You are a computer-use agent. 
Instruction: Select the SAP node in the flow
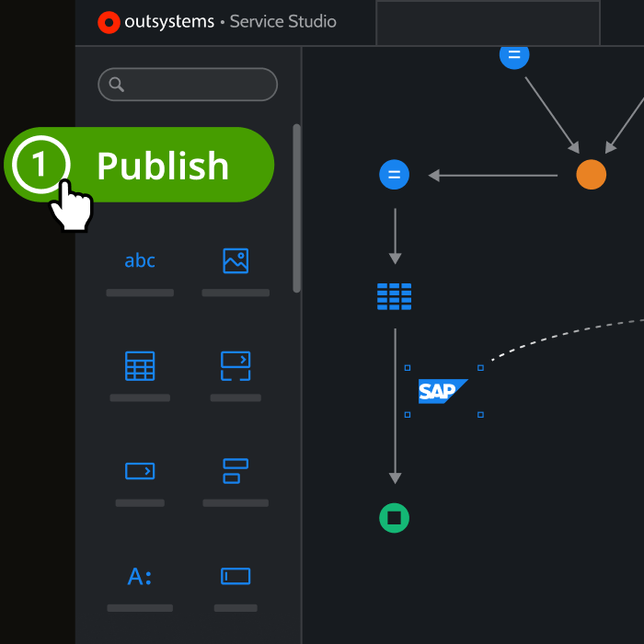443,391
